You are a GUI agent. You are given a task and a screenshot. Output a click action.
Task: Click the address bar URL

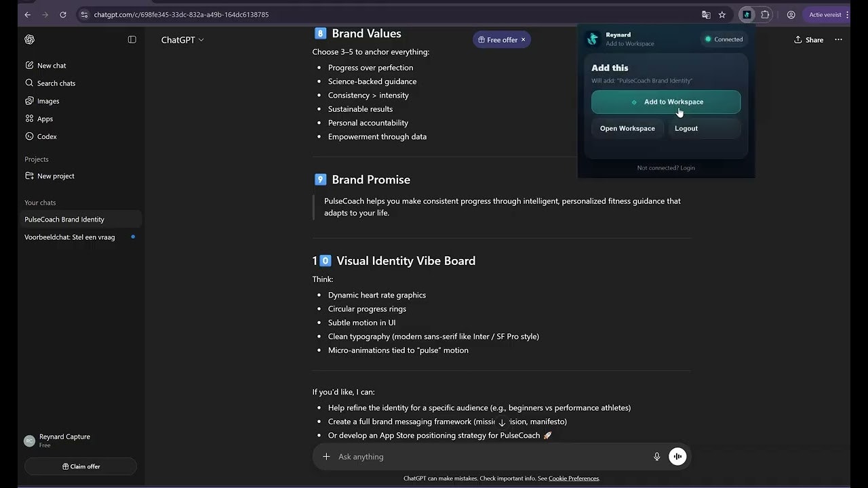(x=181, y=14)
